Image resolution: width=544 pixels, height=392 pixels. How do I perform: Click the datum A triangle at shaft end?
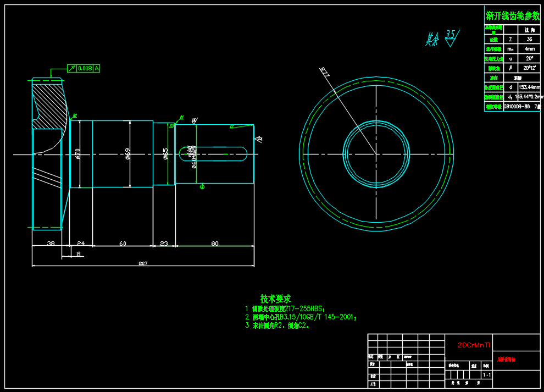[259, 140]
